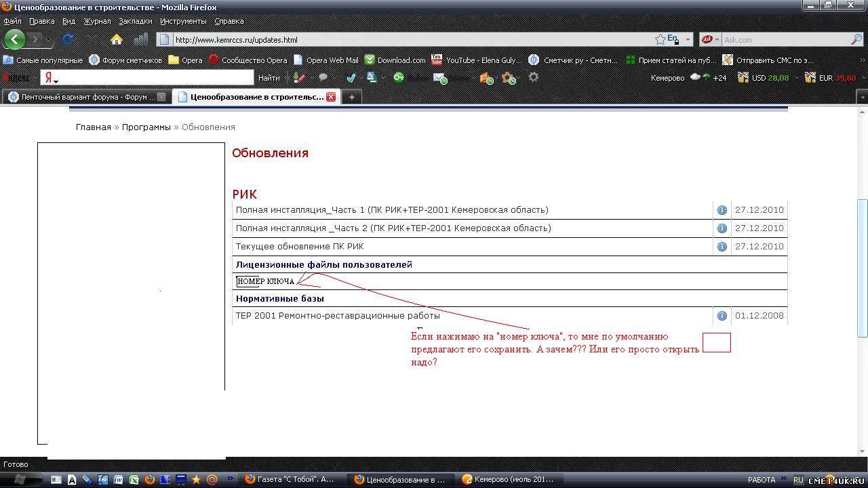Click the Yandex bar mail envelope icon
This screenshot has width=868, height=488.
coord(440,79)
